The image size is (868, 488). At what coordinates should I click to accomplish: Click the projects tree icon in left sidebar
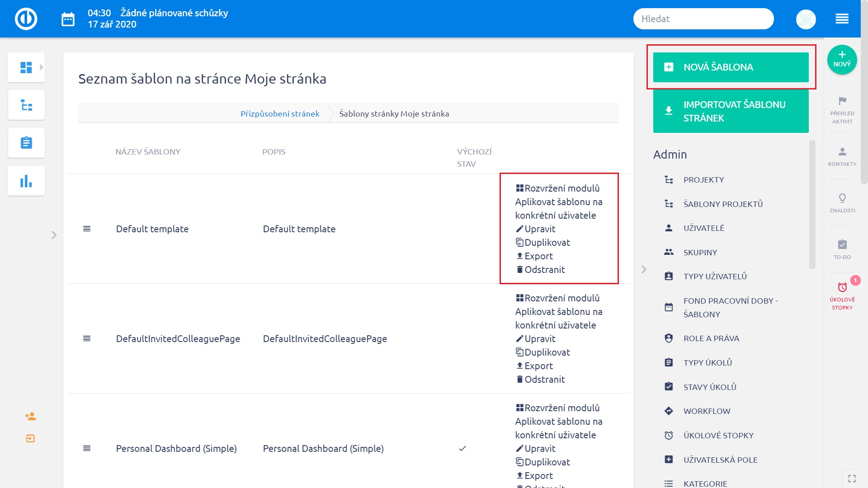point(26,105)
